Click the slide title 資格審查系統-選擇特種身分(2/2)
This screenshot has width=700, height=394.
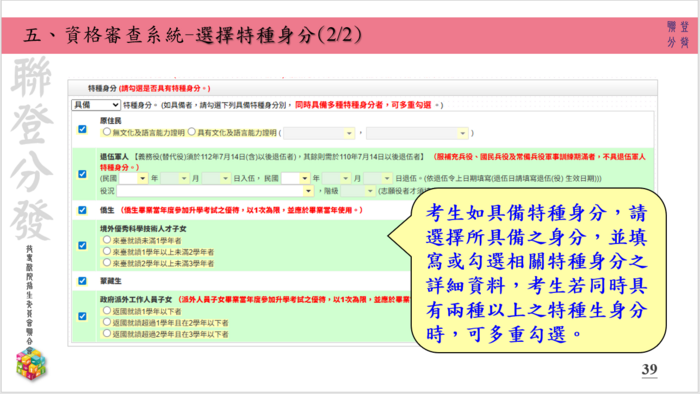pos(192,35)
